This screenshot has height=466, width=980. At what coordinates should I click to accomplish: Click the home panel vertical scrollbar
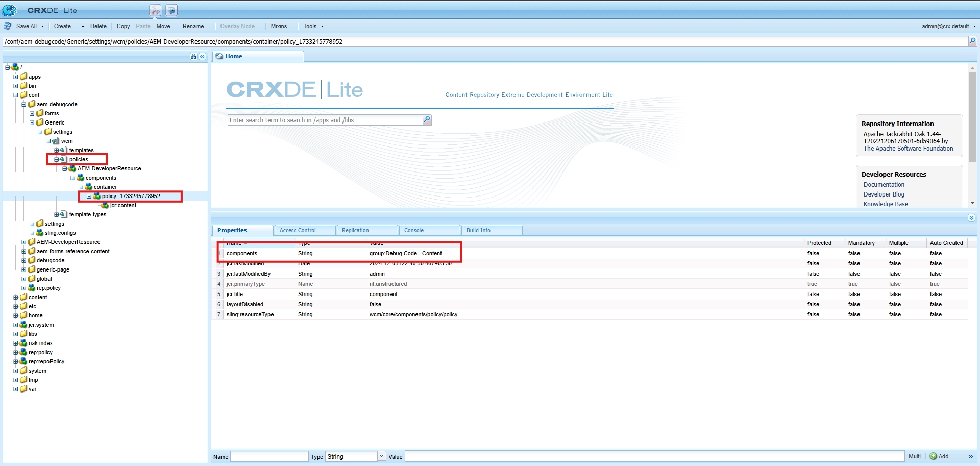(972, 117)
